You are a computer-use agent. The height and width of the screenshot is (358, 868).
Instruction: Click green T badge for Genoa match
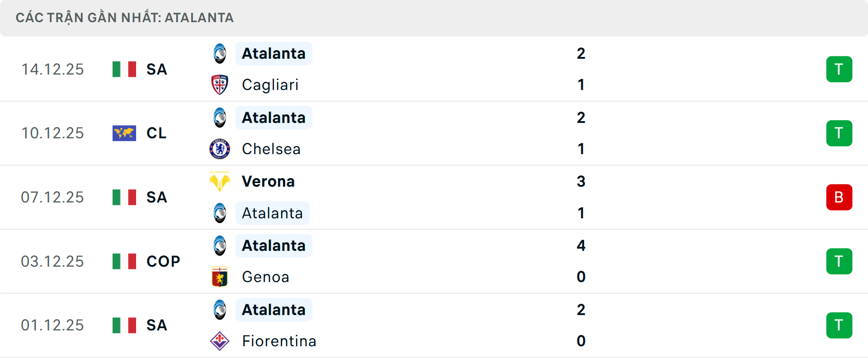(x=839, y=261)
